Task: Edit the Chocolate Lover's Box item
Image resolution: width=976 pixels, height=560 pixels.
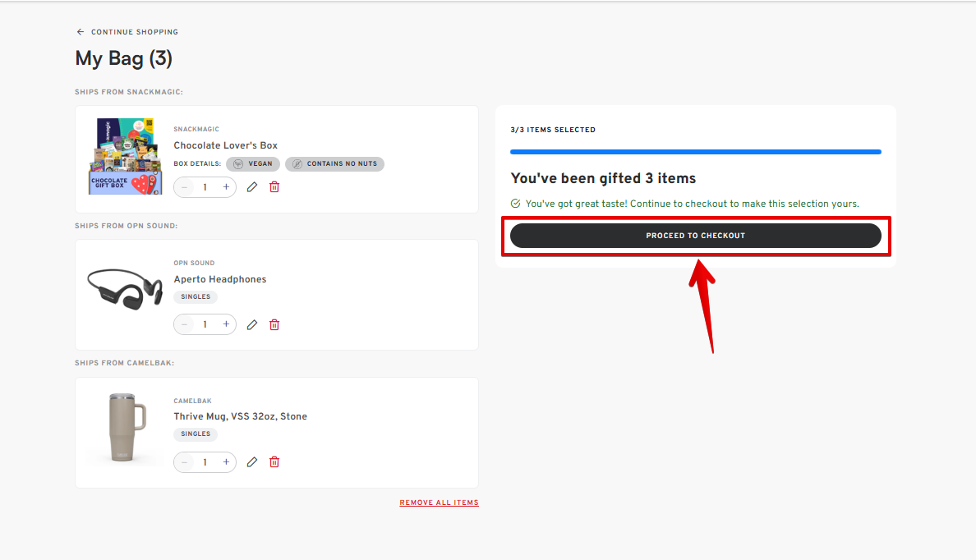Action: click(x=252, y=187)
